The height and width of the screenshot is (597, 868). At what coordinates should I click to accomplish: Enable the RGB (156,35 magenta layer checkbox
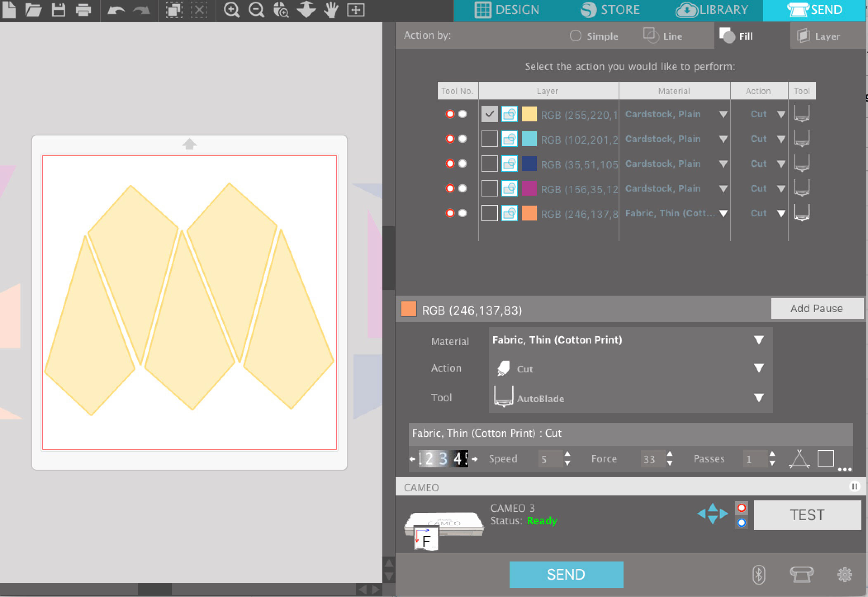coord(489,188)
